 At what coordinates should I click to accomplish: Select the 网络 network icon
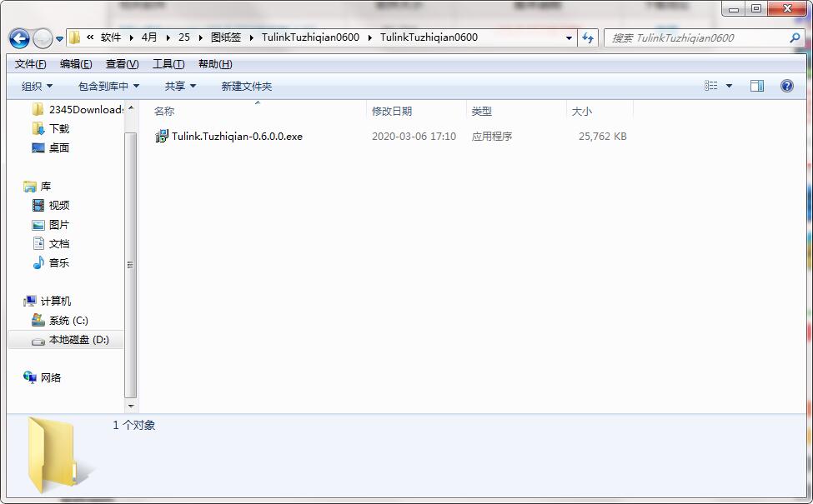click(x=29, y=377)
